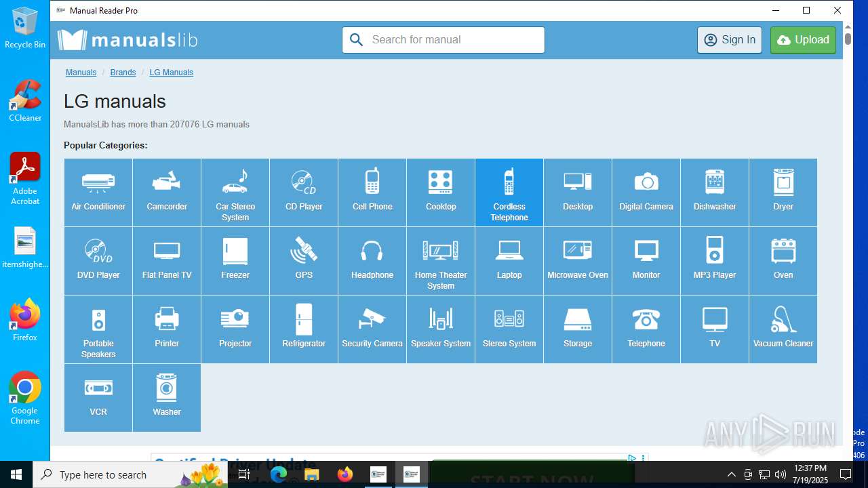
Task: Select the Recycle Bin desktop icon
Action: pyautogui.click(x=25, y=28)
